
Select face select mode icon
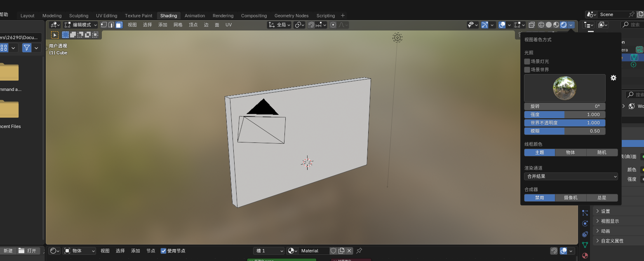pos(119,25)
